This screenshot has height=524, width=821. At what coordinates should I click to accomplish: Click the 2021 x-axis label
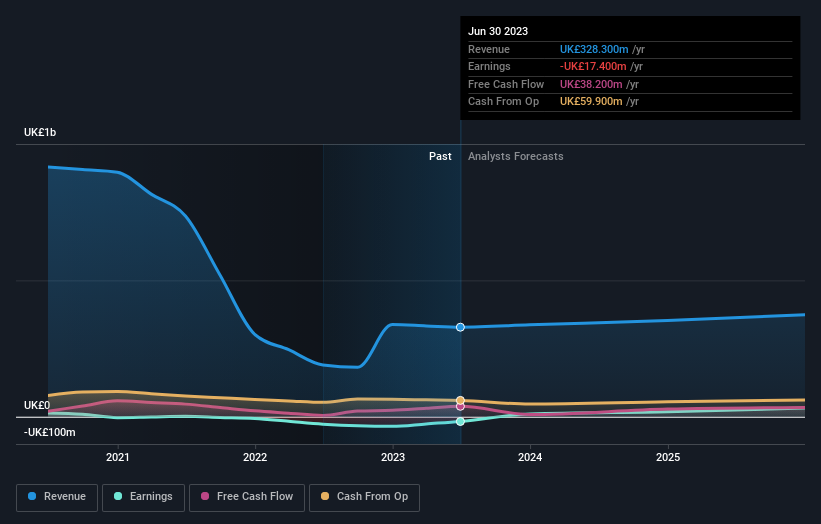[118, 457]
